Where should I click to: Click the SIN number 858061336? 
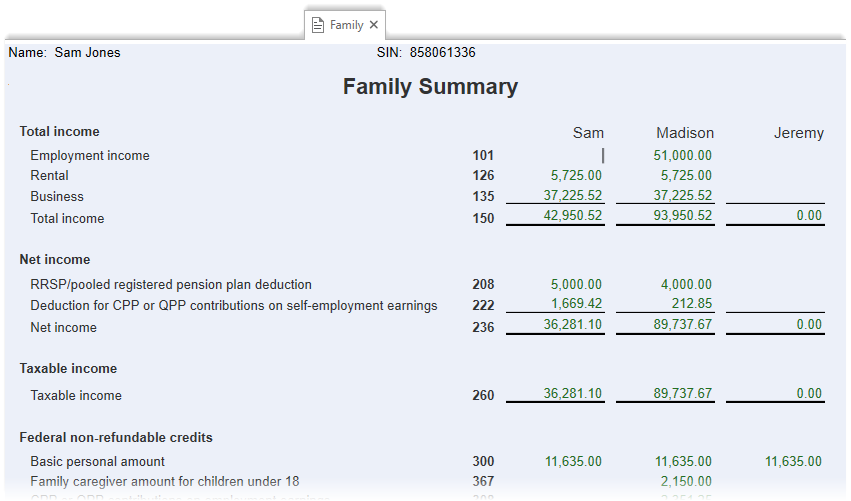442,53
